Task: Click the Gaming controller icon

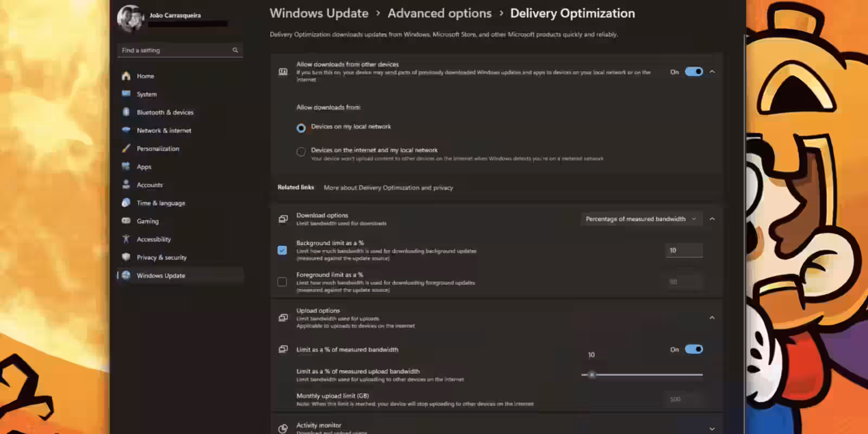Action: (126, 221)
